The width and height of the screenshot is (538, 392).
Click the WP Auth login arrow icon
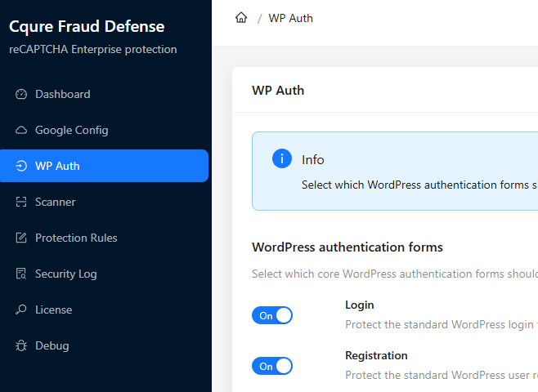point(21,166)
